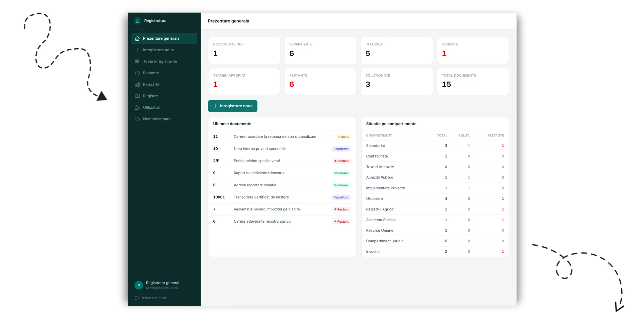Click document number 10001
644x319 pixels.
[219, 198]
